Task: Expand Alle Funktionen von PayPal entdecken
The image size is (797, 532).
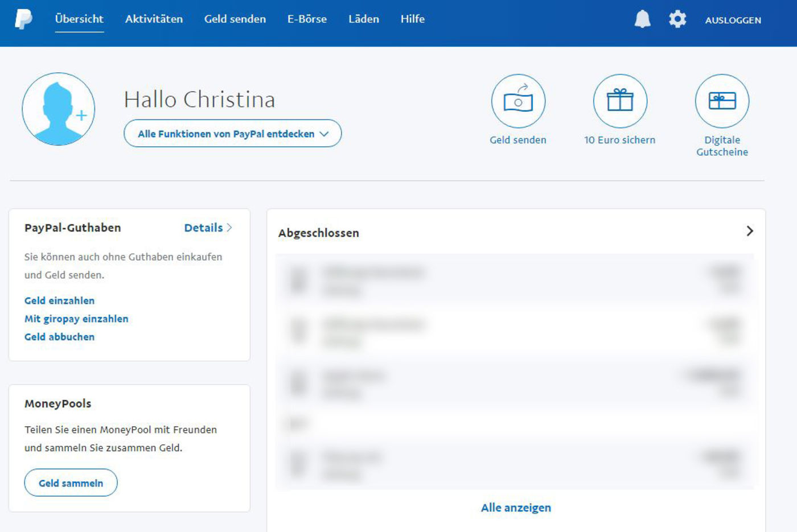Action: click(233, 133)
